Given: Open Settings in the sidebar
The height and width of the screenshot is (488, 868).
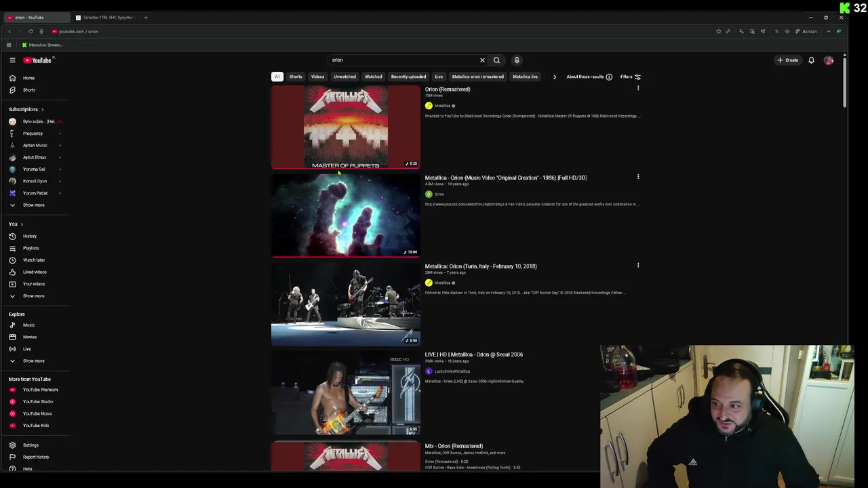Looking at the screenshot, I should click(35, 445).
